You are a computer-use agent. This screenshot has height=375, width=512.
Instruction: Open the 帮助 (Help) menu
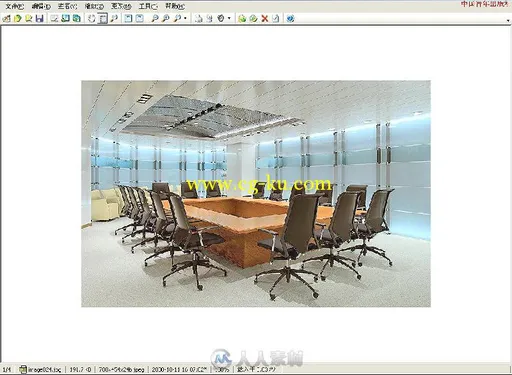[x=175, y=6]
